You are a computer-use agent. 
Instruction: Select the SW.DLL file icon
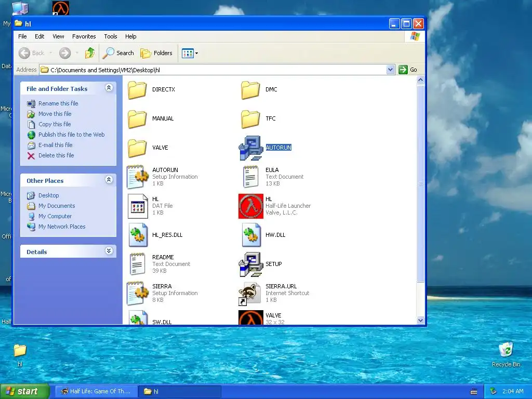[x=138, y=318]
